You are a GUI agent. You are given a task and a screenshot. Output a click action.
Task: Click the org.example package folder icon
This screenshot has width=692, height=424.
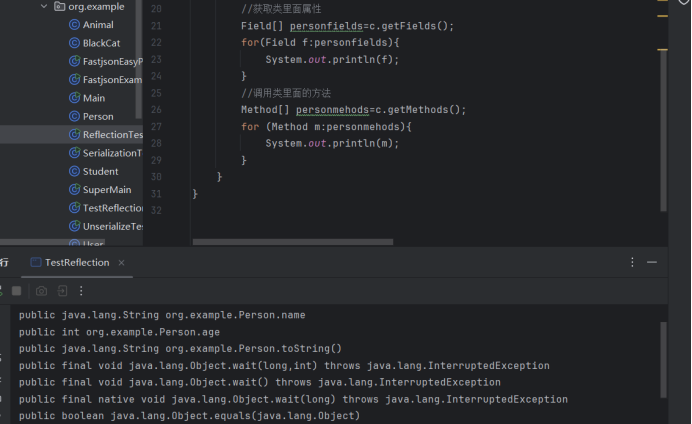58,6
